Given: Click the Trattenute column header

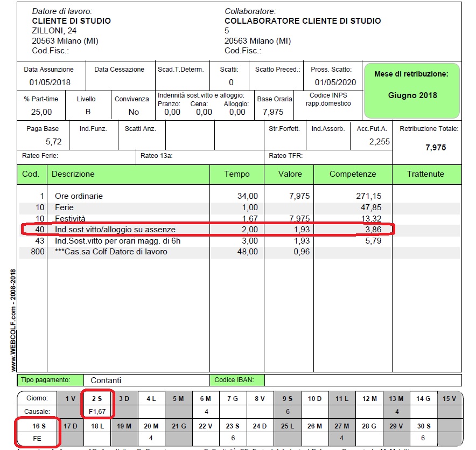Looking at the screenshot, I should 426,174.
